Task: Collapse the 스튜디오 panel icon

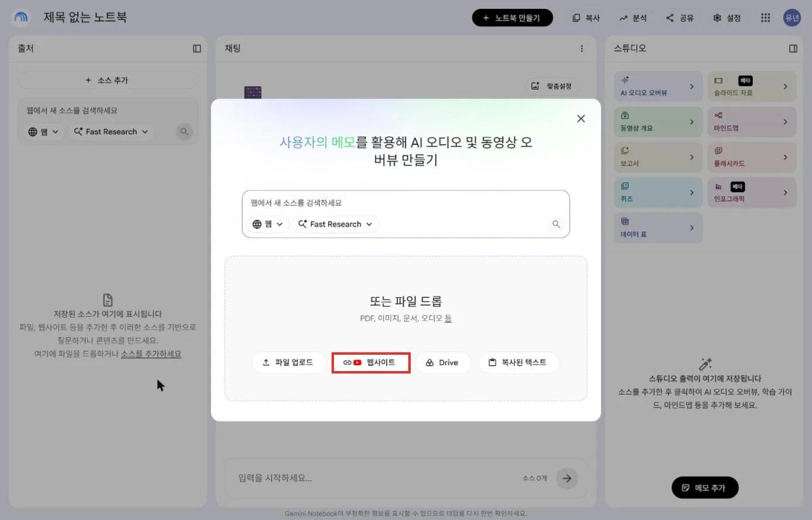Action: pyautogui.click(x=793, y=49)
